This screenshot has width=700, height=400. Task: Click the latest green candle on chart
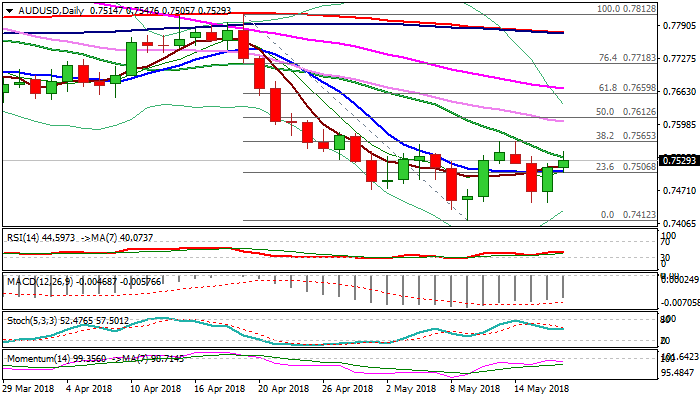564,162
